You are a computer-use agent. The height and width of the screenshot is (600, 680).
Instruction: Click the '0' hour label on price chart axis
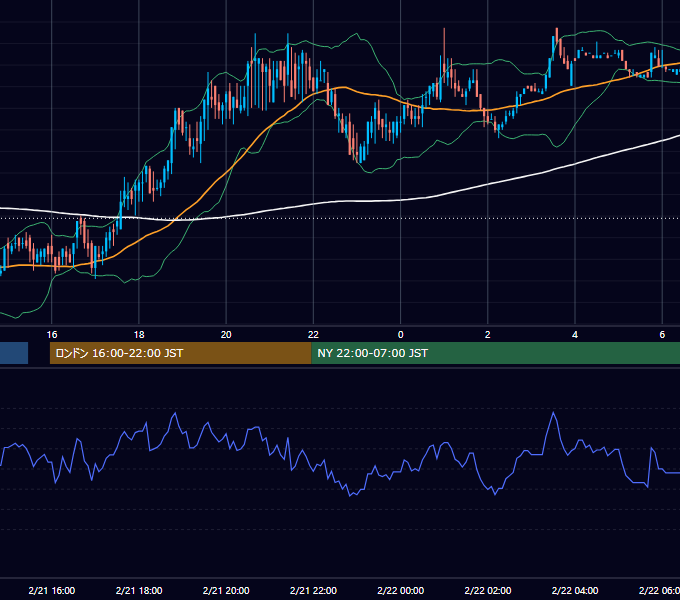click(x=400, y=335)
